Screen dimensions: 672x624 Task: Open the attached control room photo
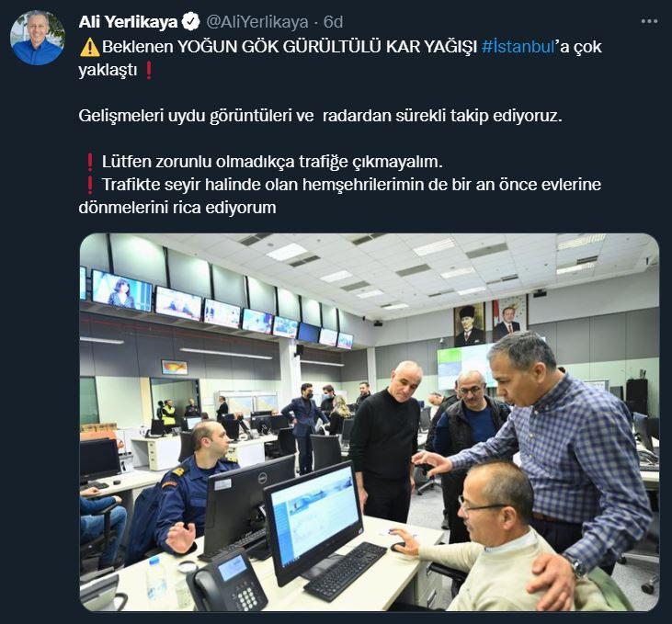pos(369,422)
